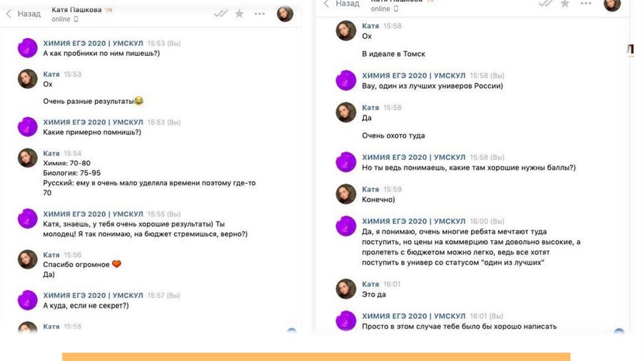Click Катя name on 16:01 message
The image size is (644, 361).
click(370, 284)
